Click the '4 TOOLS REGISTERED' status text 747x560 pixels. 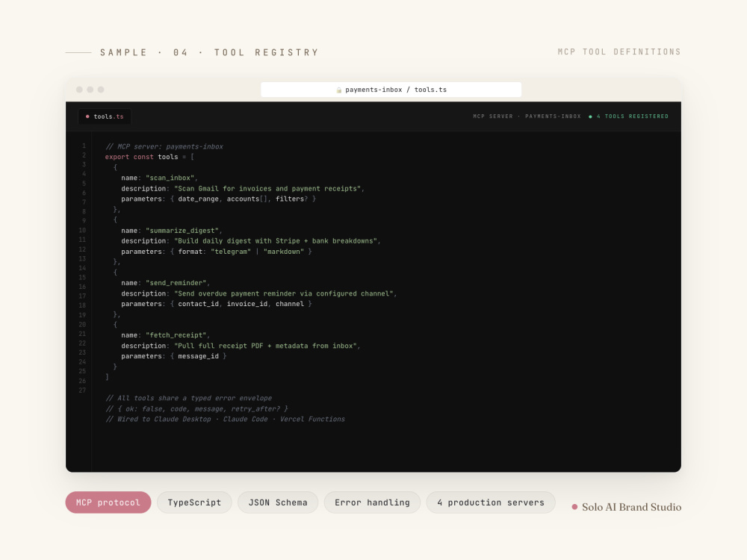point(632,116)
